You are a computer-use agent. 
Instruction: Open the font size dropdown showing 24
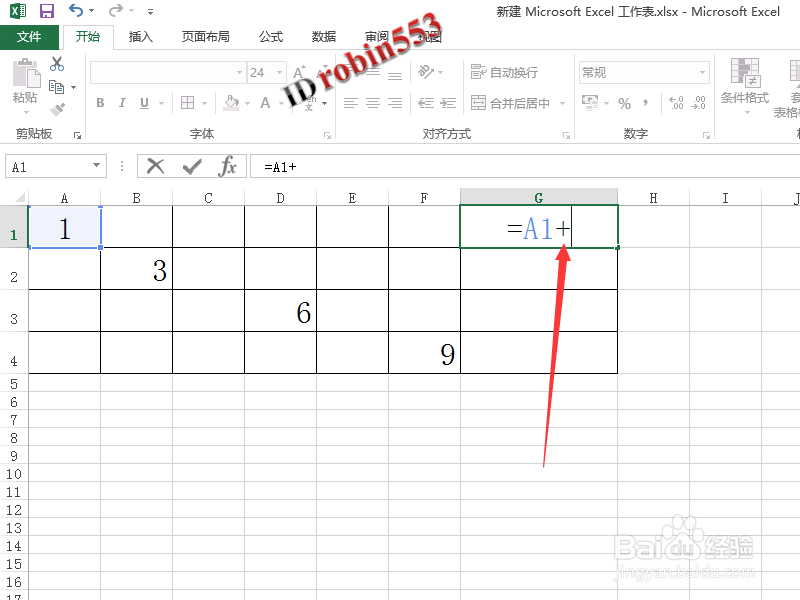click(x=278, y=72)
